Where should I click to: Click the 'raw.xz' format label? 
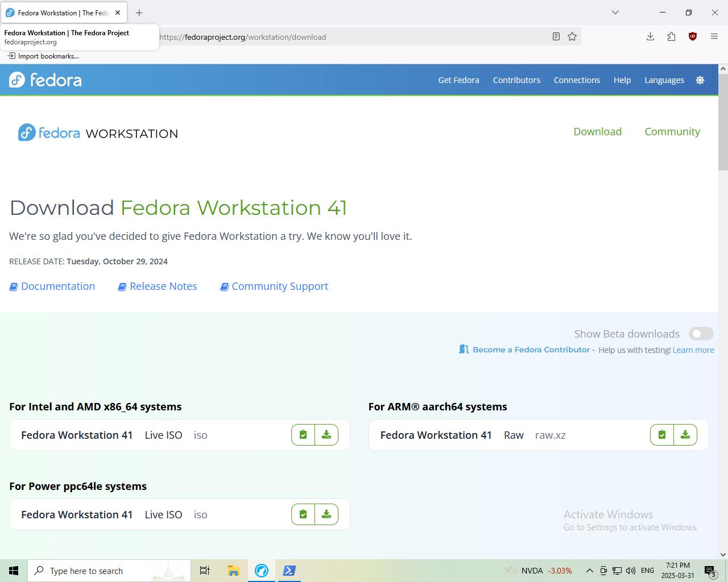(x=551, y=435)
